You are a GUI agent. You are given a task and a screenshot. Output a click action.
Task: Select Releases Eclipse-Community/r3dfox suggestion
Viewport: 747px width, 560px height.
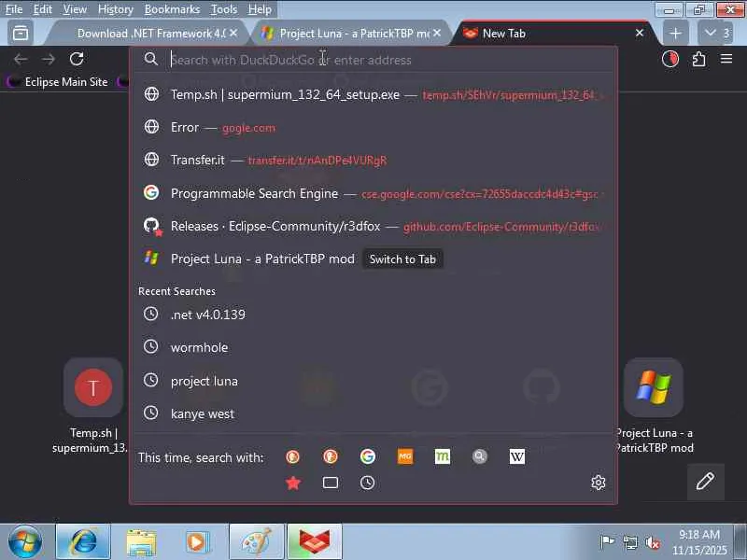pyautogui.click(x=373, y=226)
